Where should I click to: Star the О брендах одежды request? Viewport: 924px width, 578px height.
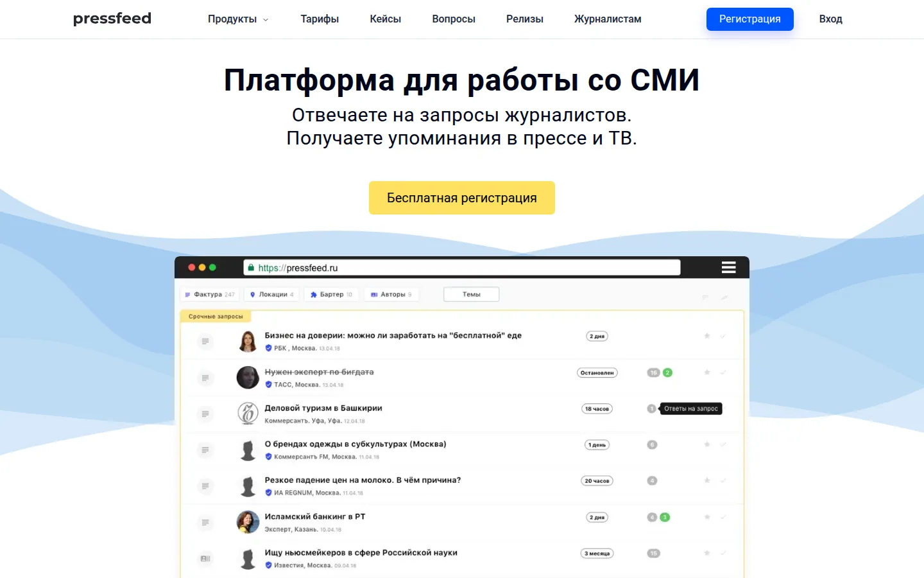tap(706, 444)
